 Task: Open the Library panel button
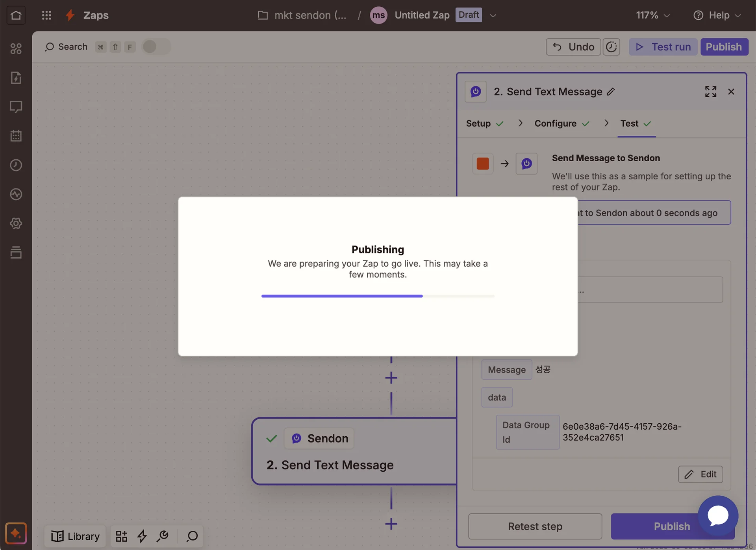pyautogui.click(x=75, y=536)
